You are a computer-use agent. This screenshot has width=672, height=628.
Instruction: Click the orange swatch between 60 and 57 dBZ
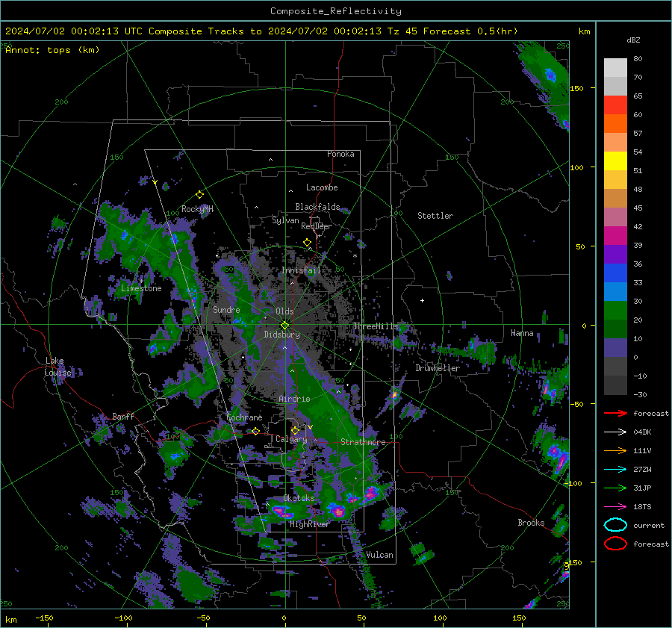click(x=615, y=124)
